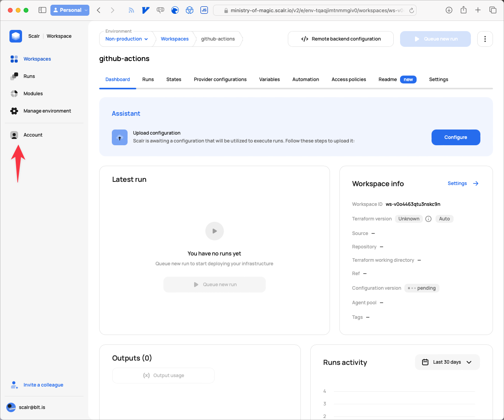Screen dimensions: 504x420
Task: Click the blue V extension icon
Action: (x=146, y=10)
